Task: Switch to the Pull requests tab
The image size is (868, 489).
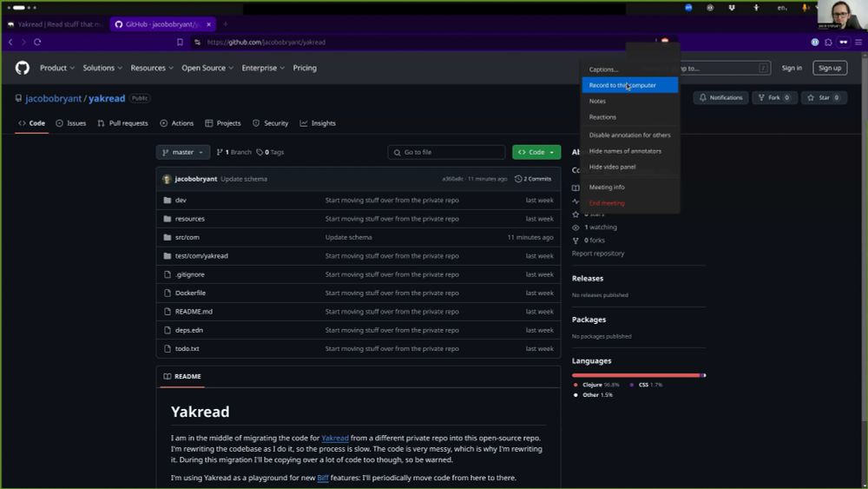Action: coord(123,123)
